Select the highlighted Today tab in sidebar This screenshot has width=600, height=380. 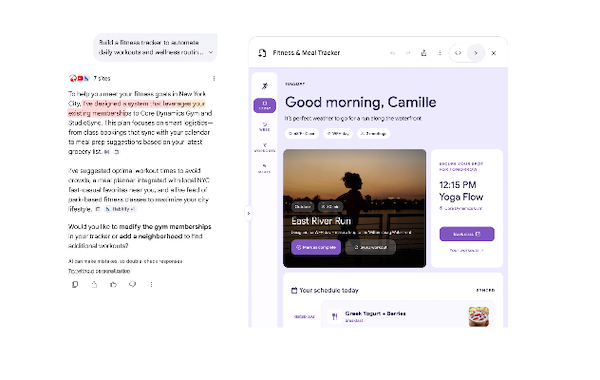(264, 105)
